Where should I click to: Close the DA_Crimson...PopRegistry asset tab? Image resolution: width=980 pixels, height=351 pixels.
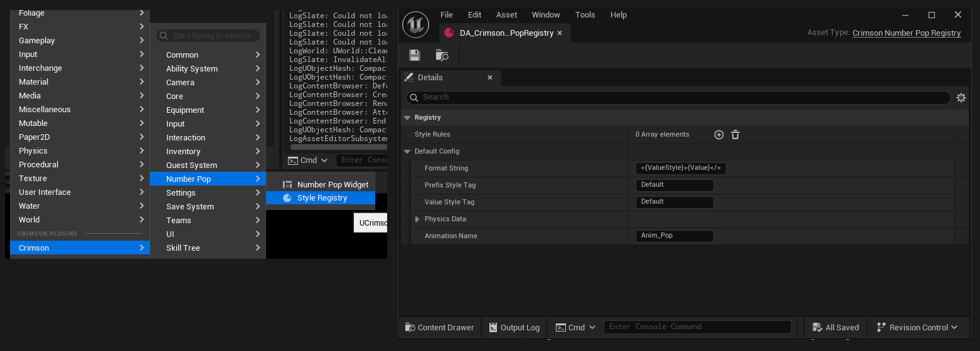coord(560,33)
